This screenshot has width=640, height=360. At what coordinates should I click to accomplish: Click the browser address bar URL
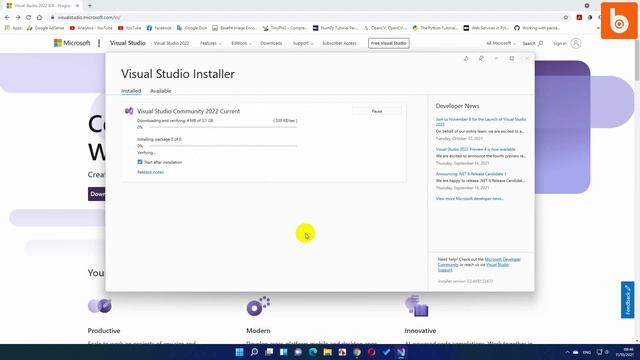(x=89, y=18)
